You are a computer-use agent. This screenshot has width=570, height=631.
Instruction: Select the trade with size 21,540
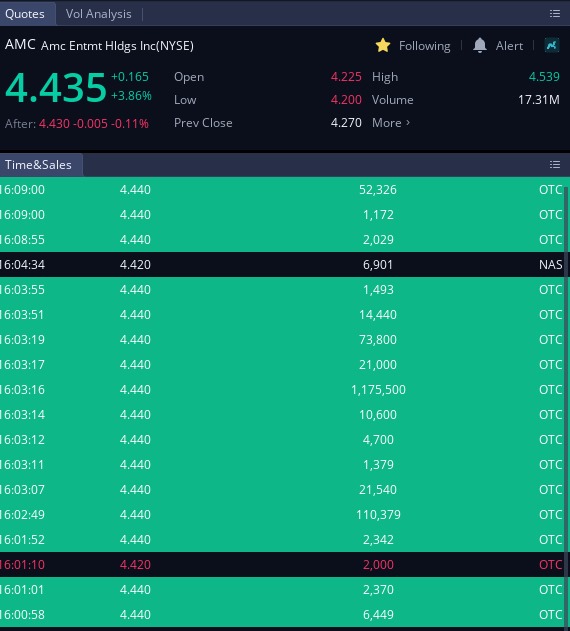point(282,489)
